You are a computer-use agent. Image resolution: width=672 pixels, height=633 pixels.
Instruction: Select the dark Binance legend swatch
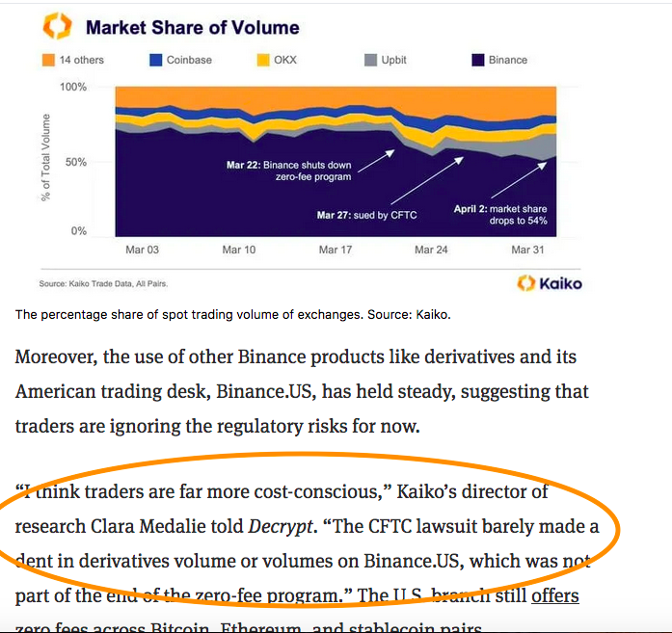[x=478, y=60]
